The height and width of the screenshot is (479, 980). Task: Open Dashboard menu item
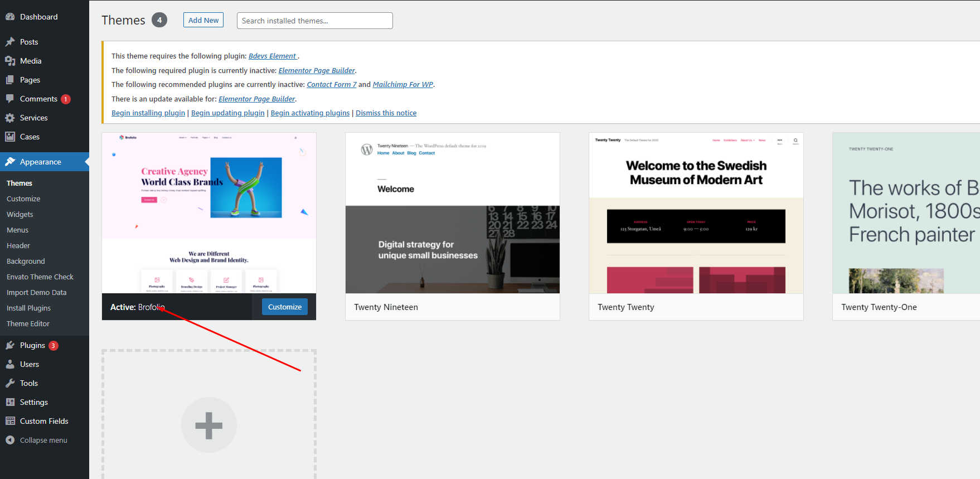point(45,17)
